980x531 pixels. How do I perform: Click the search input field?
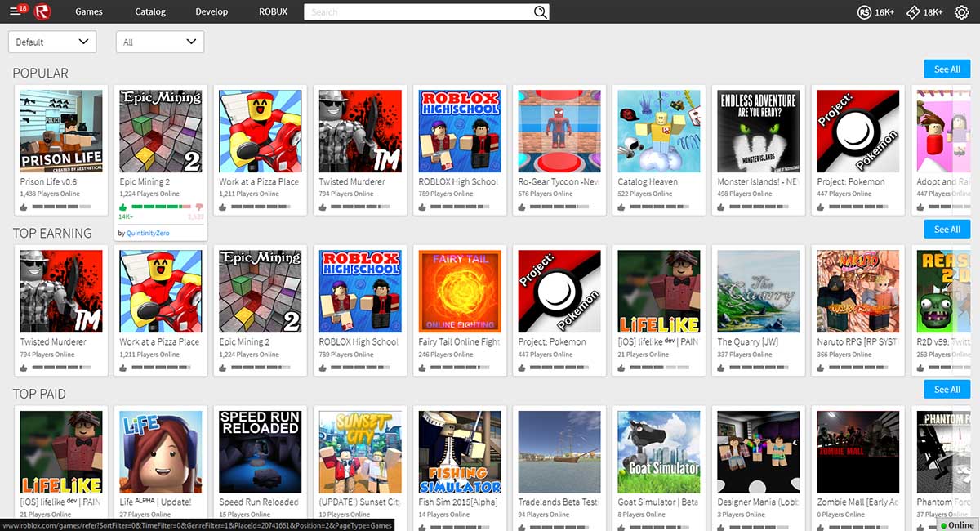[418, 11]
